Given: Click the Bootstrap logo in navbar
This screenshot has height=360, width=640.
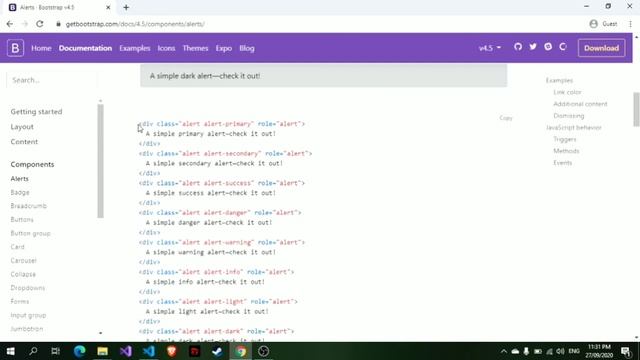Looking at the screenshot, I should 15,48.
